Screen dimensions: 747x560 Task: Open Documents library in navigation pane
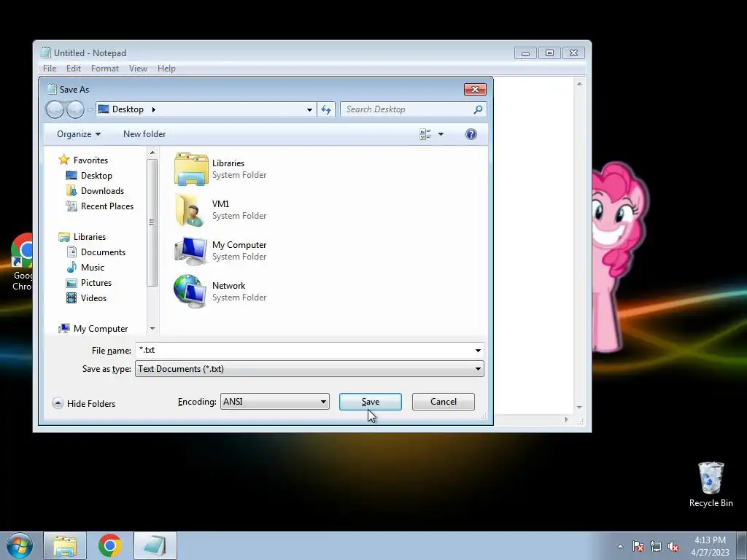103,252
